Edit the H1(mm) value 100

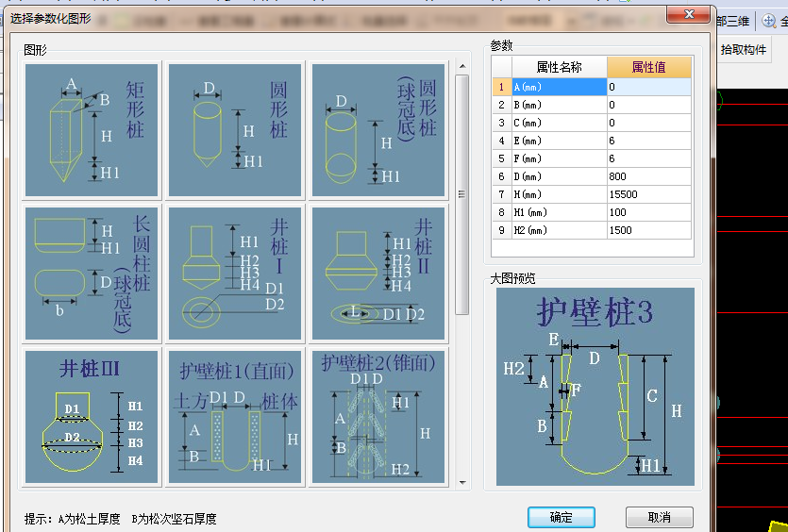648,212
